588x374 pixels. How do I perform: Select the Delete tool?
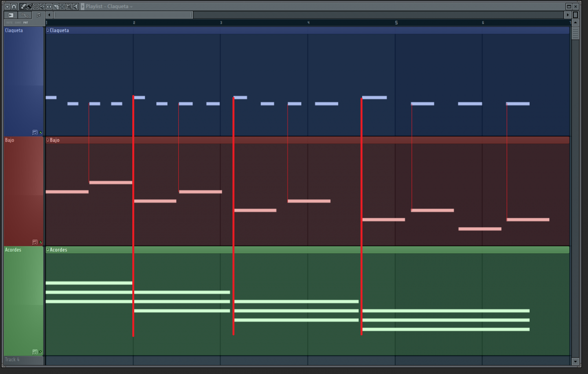point(36,6)
